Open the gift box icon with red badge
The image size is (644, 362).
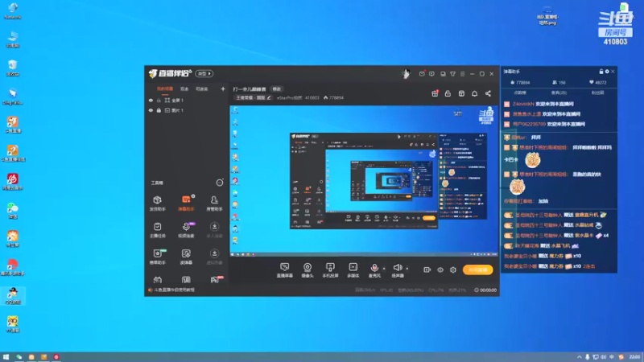tap(435, 93)
